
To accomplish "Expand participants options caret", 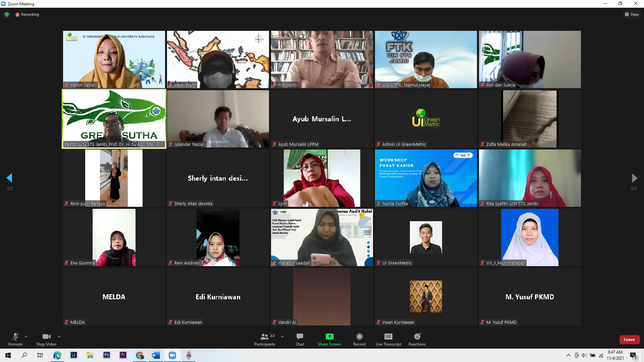I will [282, 337].
